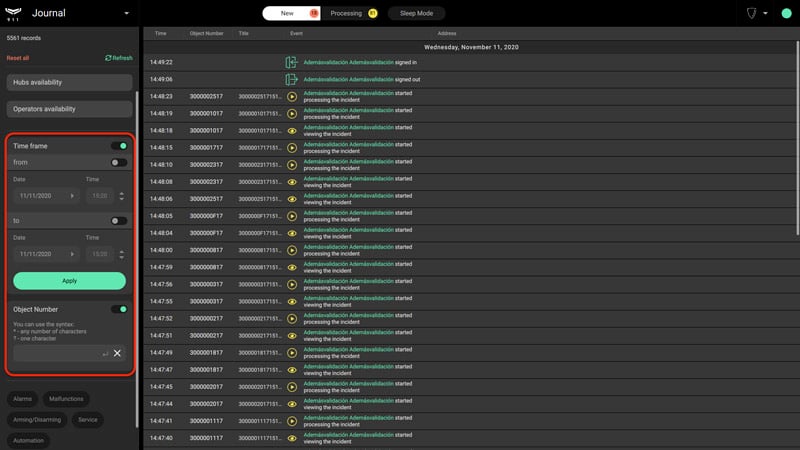Open dropdown arrow beside shield icon
The height and width of the screenshot is (450, 800).
click(x=765, y=13)
